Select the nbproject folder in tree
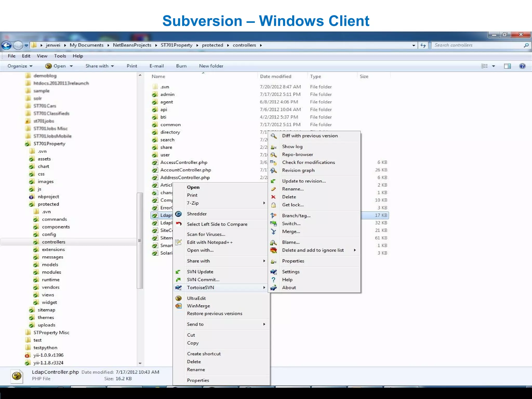532x399 pixels. pos(48,197)
